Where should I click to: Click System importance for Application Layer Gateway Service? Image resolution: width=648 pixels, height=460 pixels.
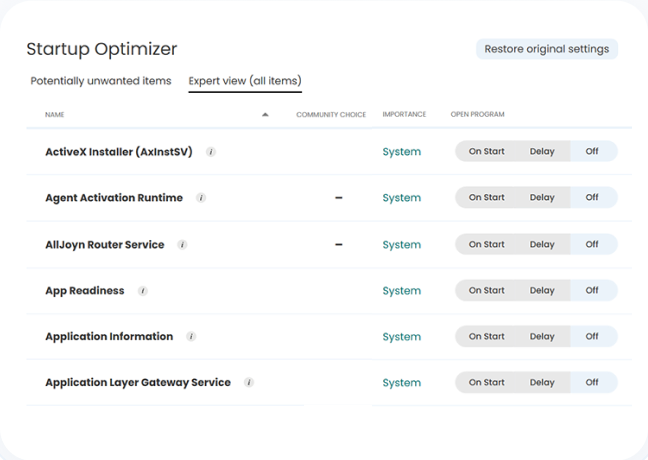pos(402,383)
